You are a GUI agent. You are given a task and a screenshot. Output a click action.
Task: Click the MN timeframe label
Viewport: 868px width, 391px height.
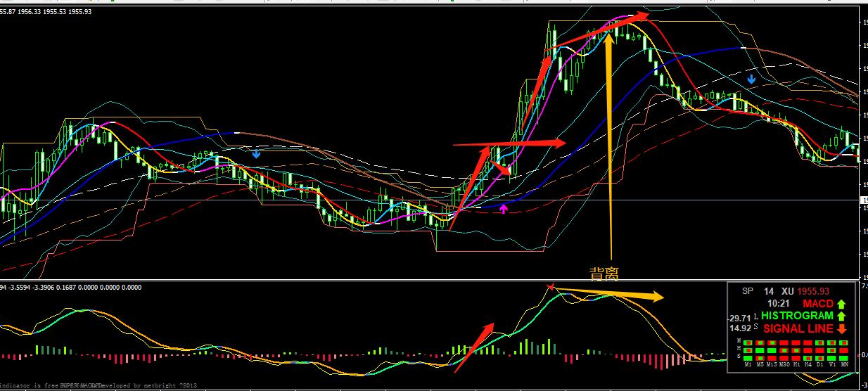844,364
